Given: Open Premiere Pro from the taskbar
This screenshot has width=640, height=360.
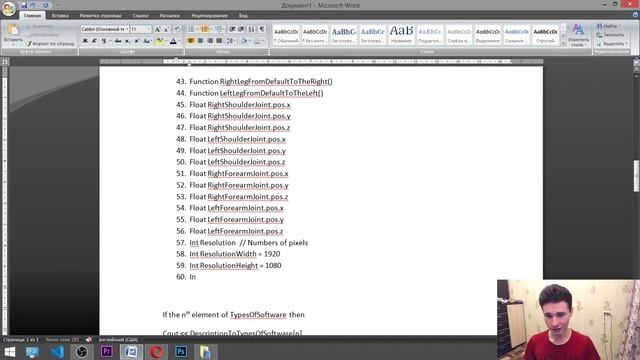Looking at the screenshot, I should click(x=107, y=352).
